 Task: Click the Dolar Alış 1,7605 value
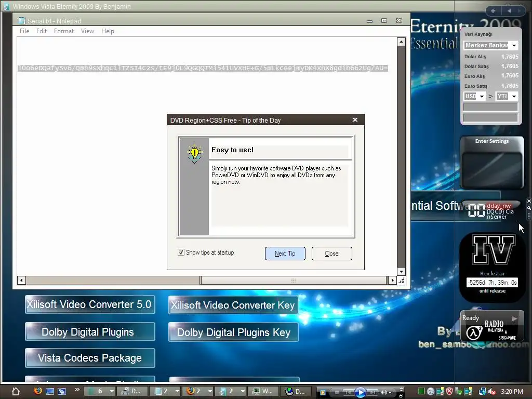(510, 57)
